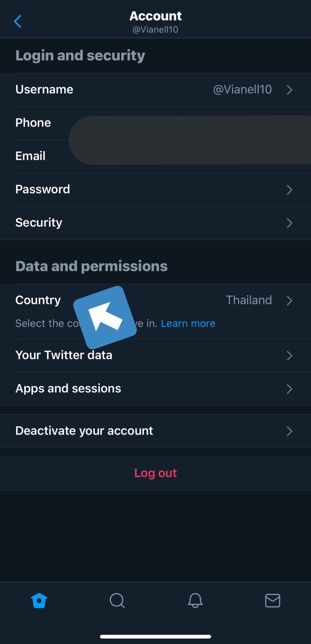Select the Thailand country value
311x644 pixels.
[249, 300]
